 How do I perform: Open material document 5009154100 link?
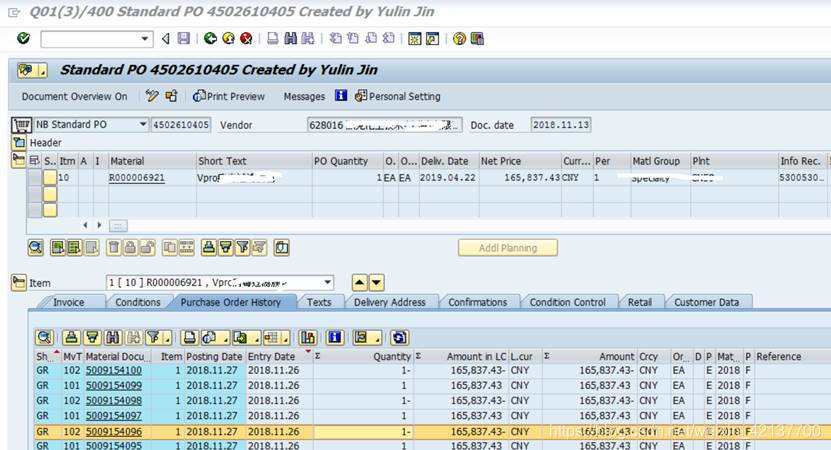click(114, 370)
